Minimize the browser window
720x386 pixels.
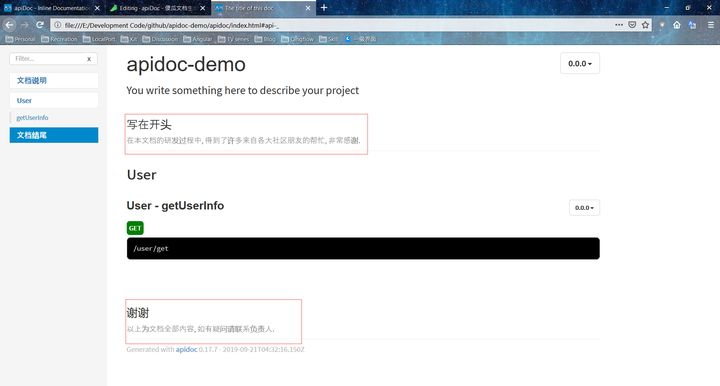(666, 7)
